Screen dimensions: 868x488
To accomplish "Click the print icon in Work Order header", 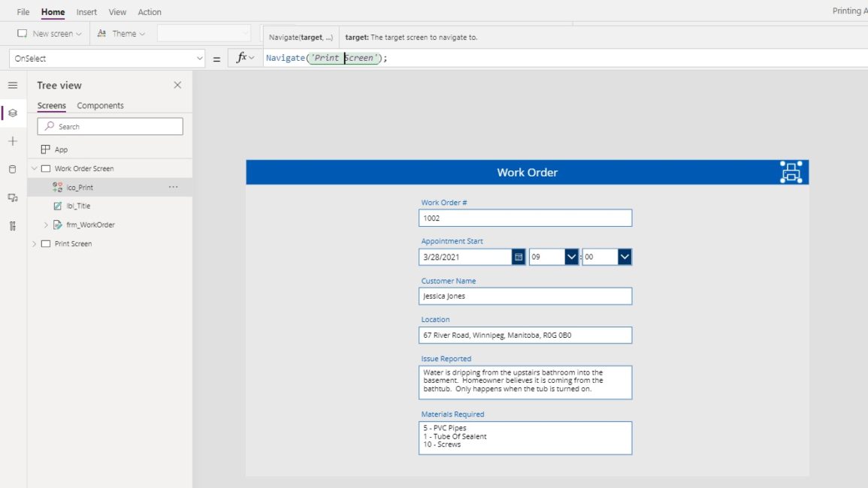I will pyautogui.click(x=791, y=172).
